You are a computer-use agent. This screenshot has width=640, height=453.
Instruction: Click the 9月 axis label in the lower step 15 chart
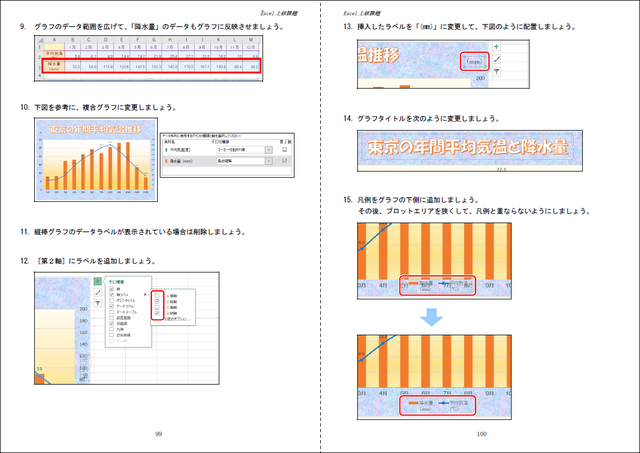(490, 393)
